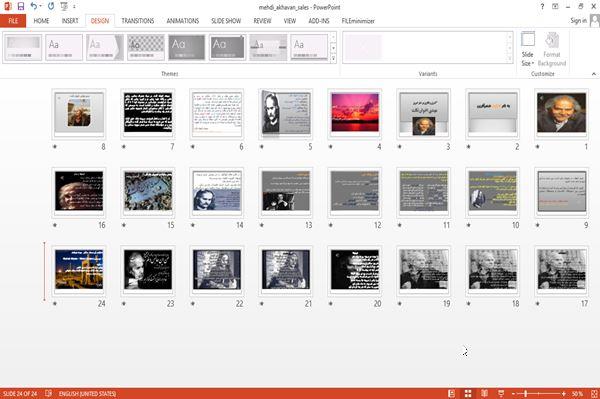Apply the dark gray fifth theme
The width and height of the screenshot is (600, 399).
(187, 47)
